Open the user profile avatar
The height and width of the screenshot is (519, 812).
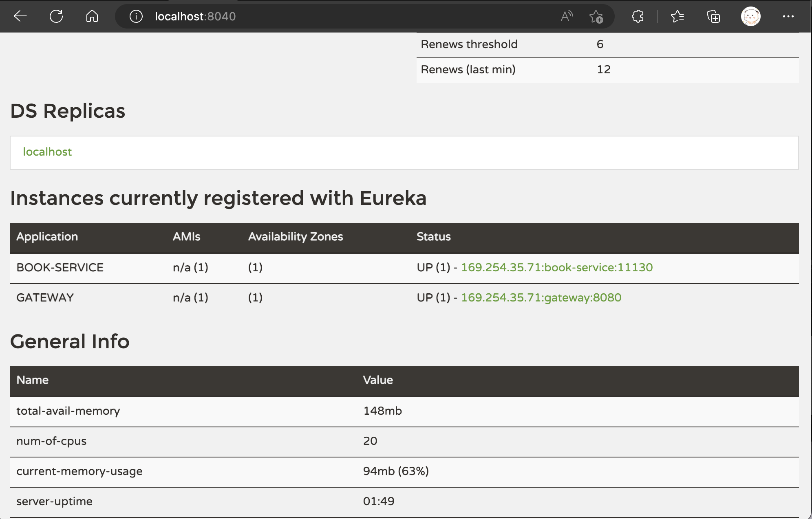[x=750, y=16]
